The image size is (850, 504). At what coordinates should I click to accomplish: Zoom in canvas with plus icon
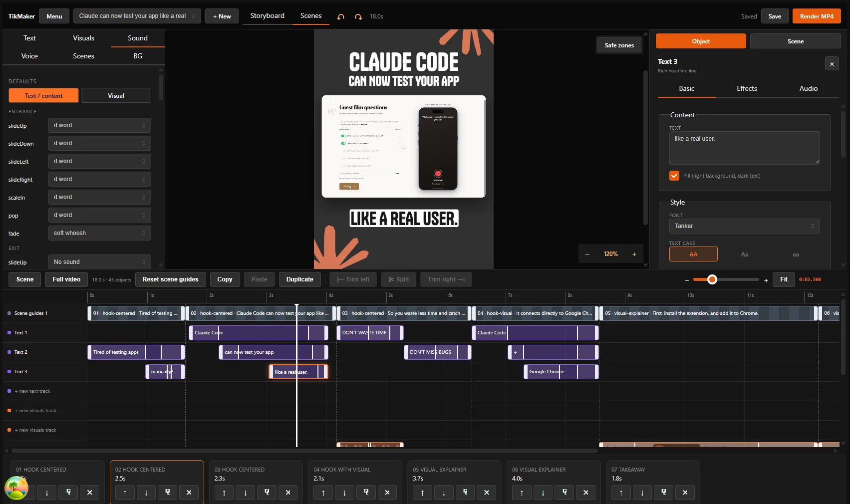[634, 254]
